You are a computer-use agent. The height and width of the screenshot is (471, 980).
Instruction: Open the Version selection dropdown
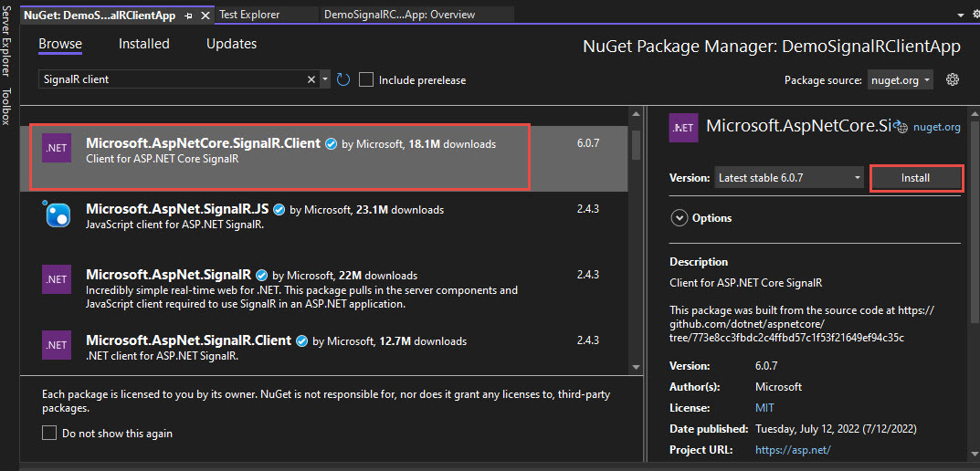pos(789,178)
